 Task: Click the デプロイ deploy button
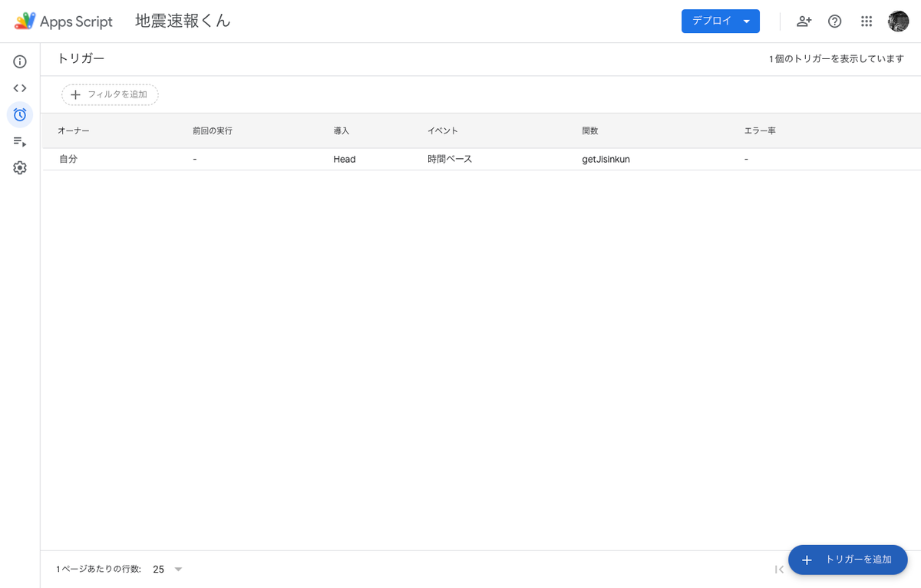721,21
